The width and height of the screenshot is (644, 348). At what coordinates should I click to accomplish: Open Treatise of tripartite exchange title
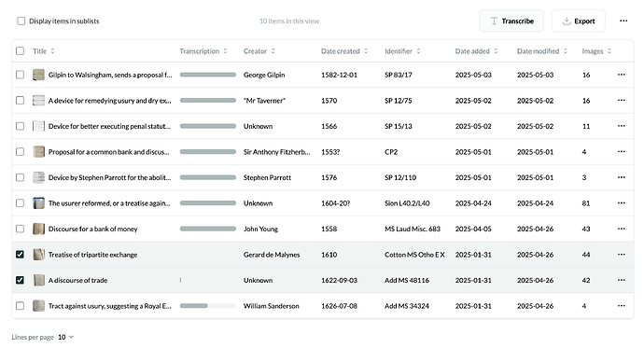92,255
